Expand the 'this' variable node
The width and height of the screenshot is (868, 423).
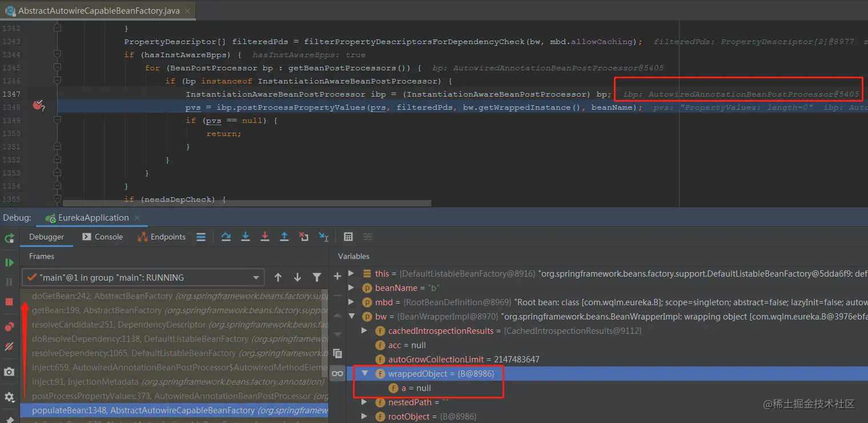click(351, 273)
